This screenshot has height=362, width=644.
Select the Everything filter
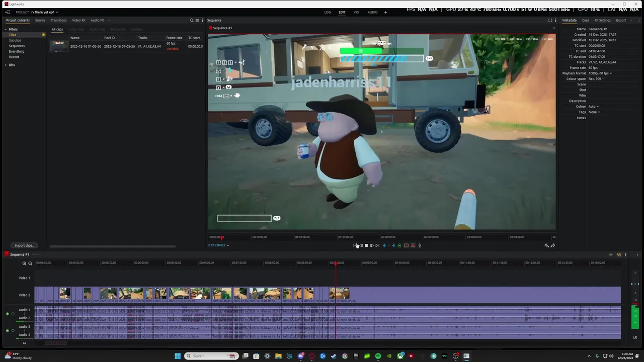pyautogui.click(x=17, y=51)
